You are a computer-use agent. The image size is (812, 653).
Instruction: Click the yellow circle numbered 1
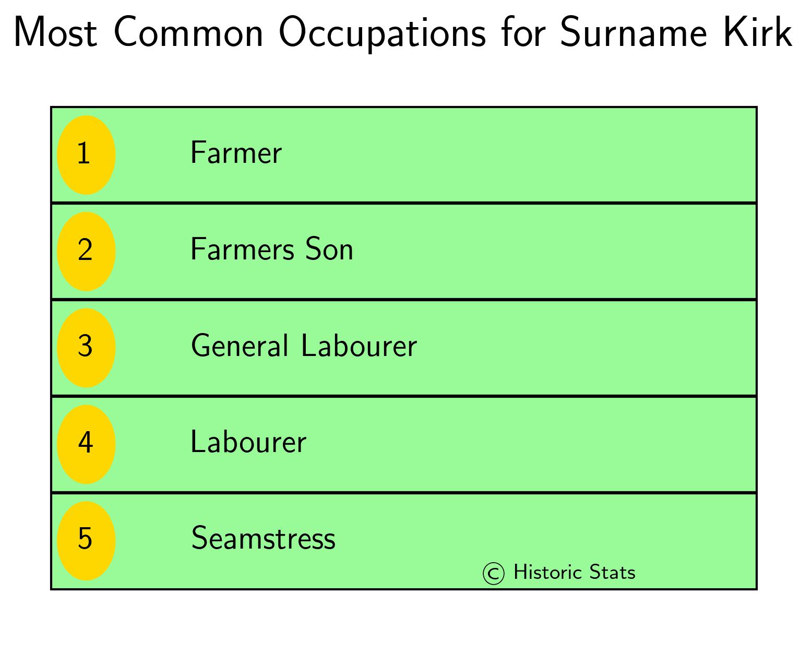[86, 155]
